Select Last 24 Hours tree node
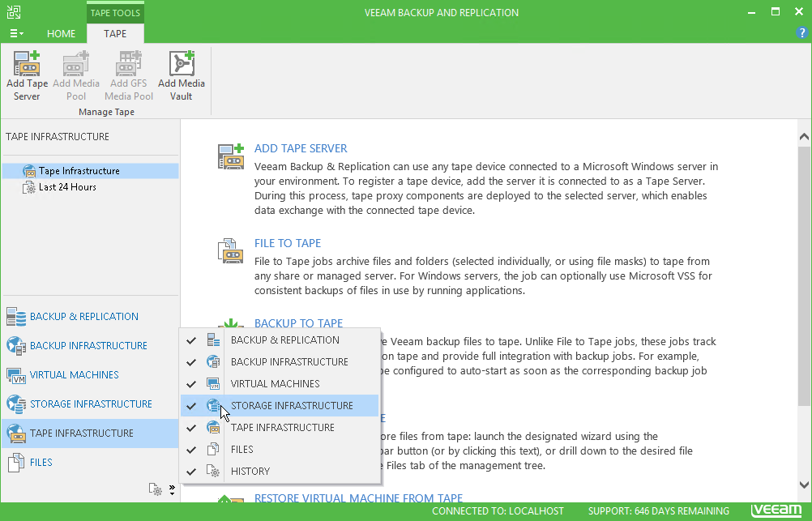Viewport: 812px width, 521px height. click(x=67, y=187)
